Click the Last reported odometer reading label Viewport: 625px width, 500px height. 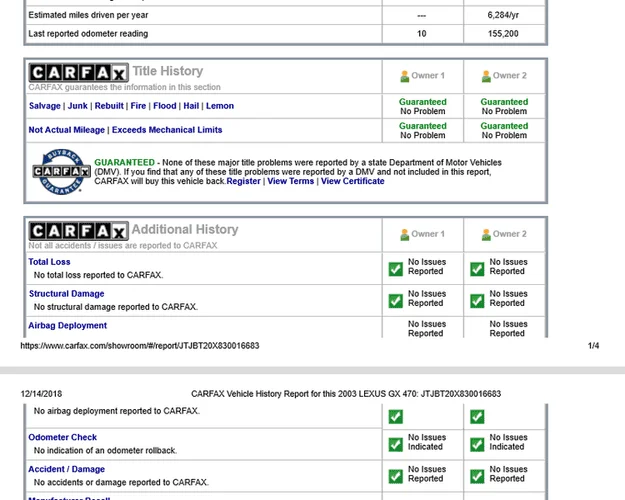[x=88, y=34]
